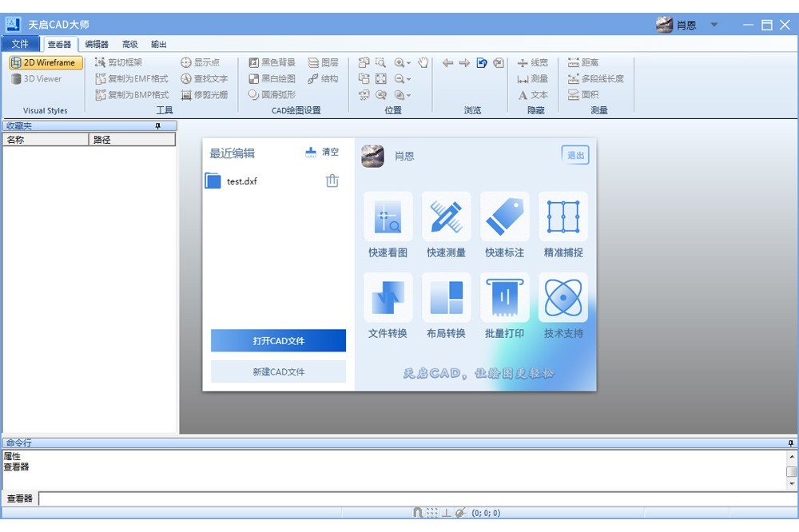Toggle 线宽 line width visibility

(x=532, y=62)
